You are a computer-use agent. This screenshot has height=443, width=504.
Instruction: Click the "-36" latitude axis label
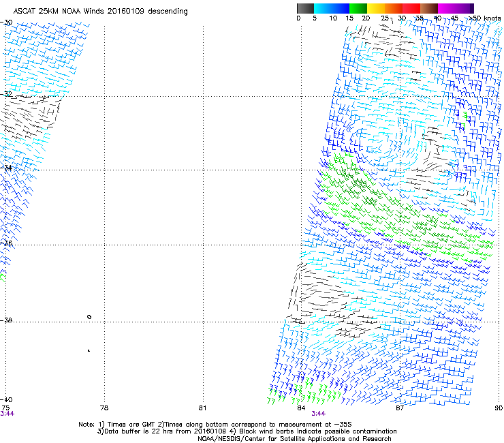(x=6, y=243)
